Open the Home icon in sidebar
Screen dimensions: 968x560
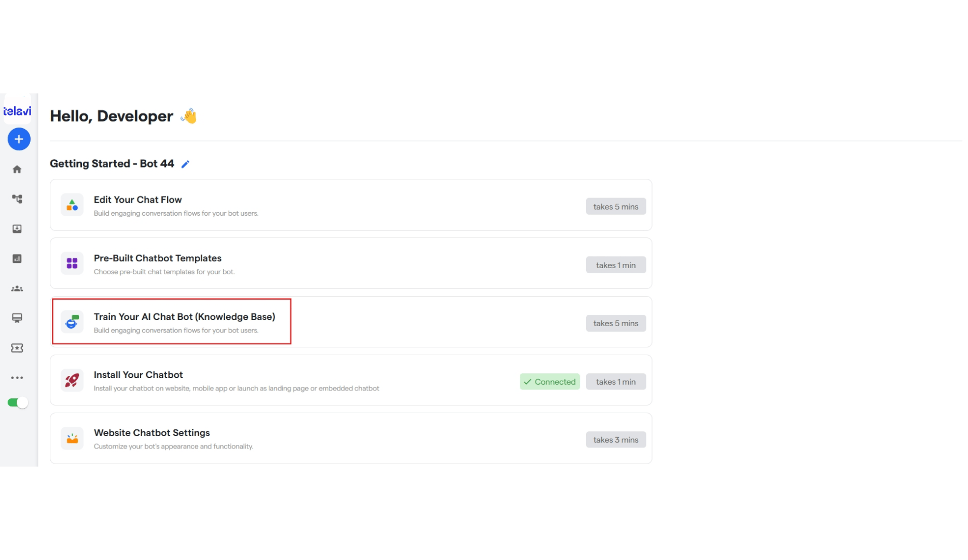[x=17, y=169]
